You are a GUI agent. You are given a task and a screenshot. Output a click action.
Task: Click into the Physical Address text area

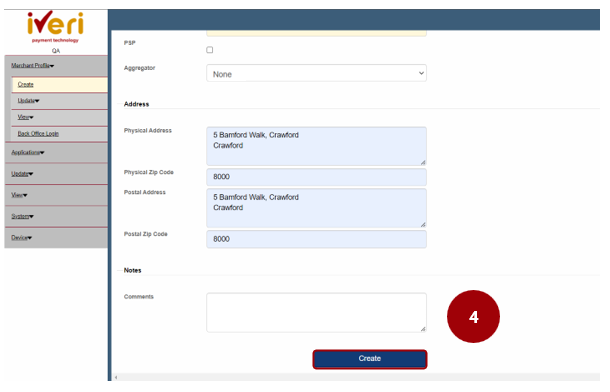coord(316,146)
